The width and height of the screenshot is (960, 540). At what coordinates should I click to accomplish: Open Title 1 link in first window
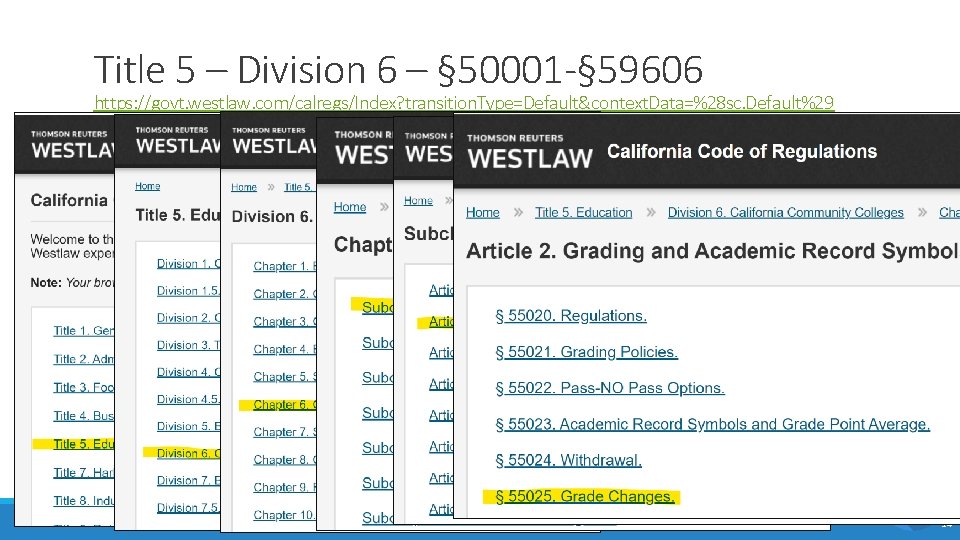pyautogui.click(x=83, y=331)
